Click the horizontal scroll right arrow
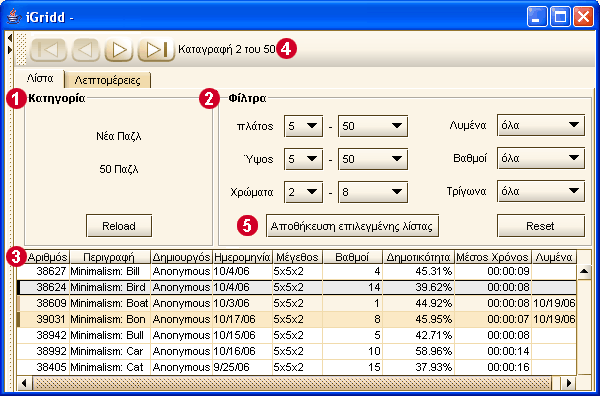 pyautogui.click(x=569, y=383)
